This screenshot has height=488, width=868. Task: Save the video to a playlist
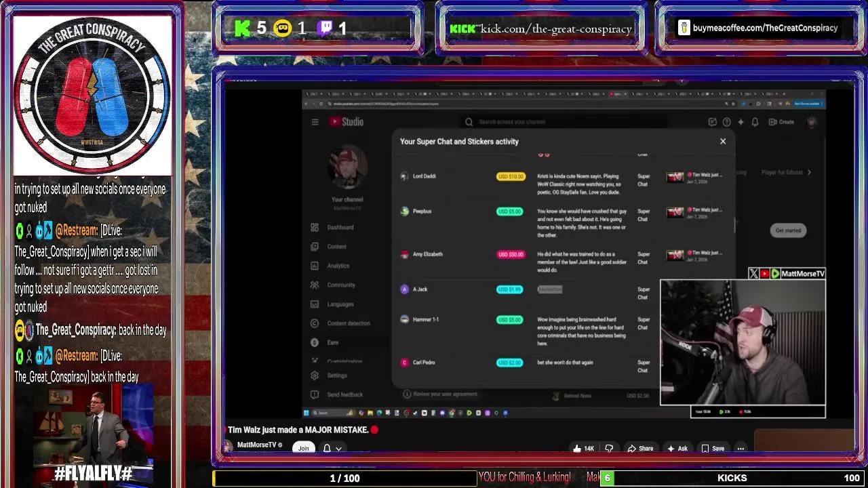(x=713, y=449)
